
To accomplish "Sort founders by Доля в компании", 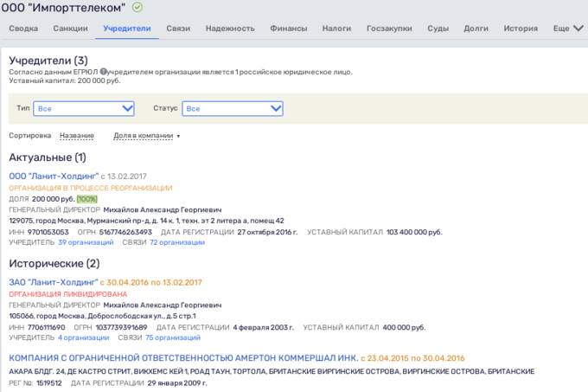I will coord(146,136).
